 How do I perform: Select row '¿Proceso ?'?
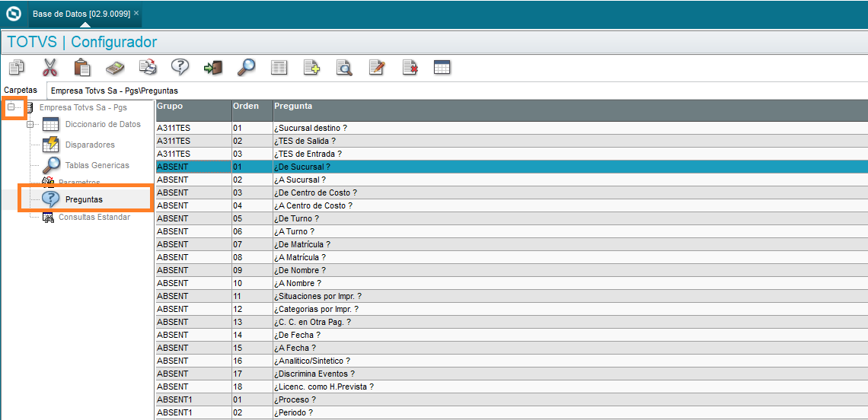pyautogui.click(x=512, y=399)
